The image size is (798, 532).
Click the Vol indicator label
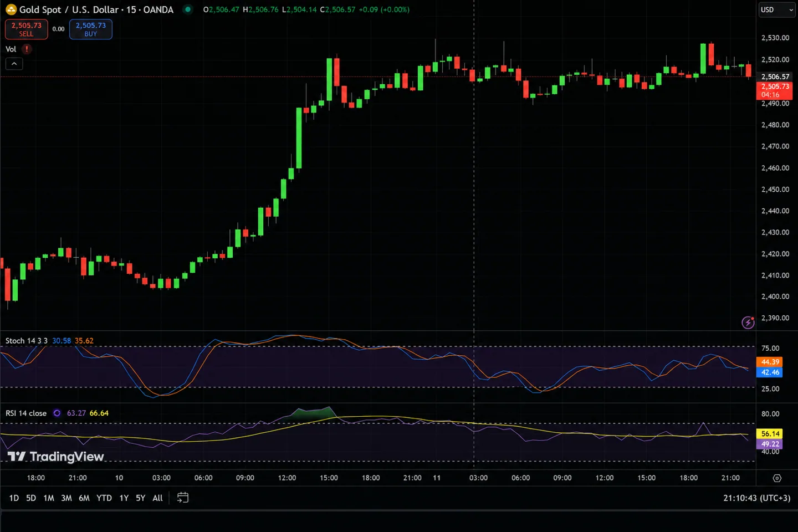(11, 49)
